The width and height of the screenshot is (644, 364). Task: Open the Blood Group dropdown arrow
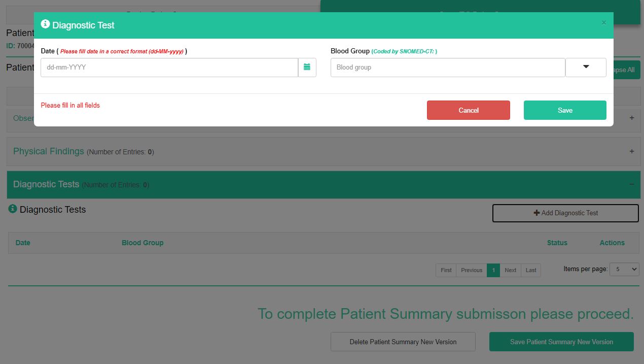[x=586, y=67]
